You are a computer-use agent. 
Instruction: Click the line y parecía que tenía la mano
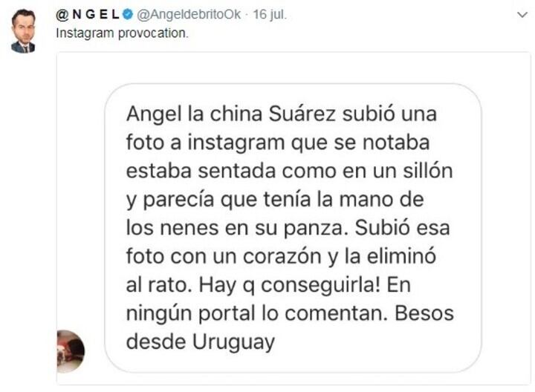[x=275, y=200]
